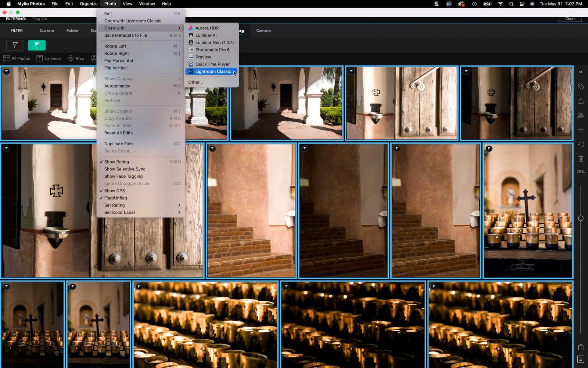
Task: Click the share/export icon in right sidebar
Action: pyautogui.click(x=581, y=101)
